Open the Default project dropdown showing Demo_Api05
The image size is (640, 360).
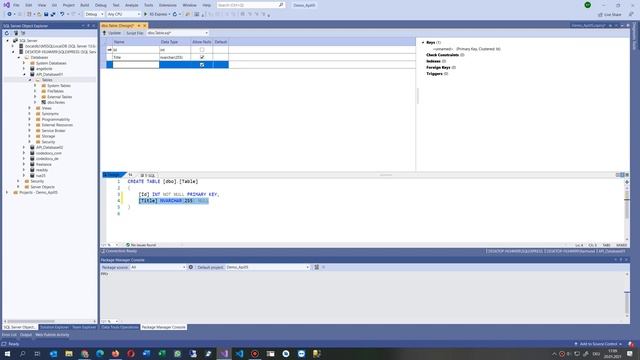tap(267, 267)
